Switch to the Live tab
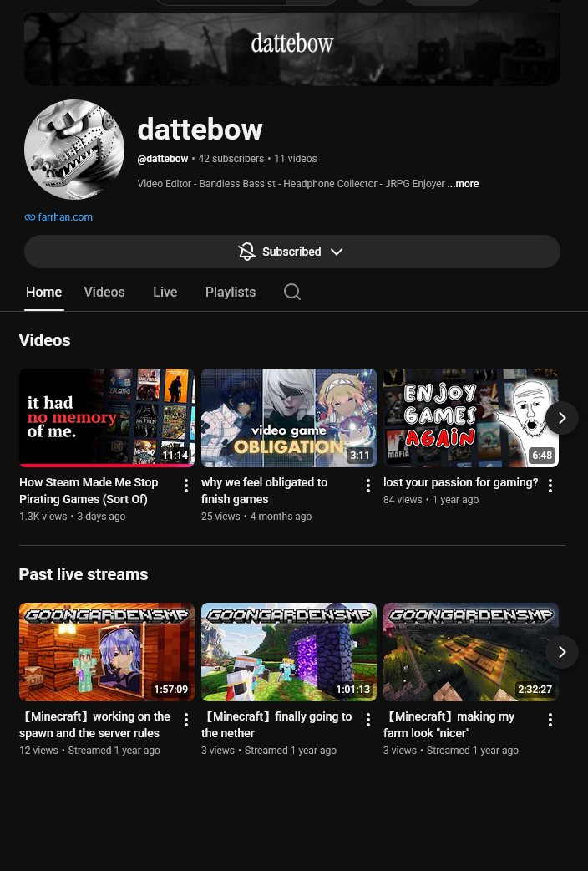This screenshot has height=871, width=588. point(165,293)
